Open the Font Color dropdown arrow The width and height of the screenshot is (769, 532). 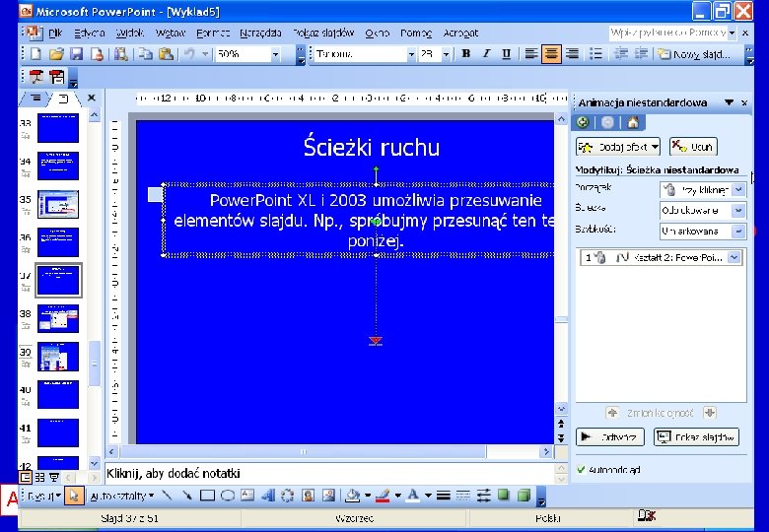click(x=428, y=496)
